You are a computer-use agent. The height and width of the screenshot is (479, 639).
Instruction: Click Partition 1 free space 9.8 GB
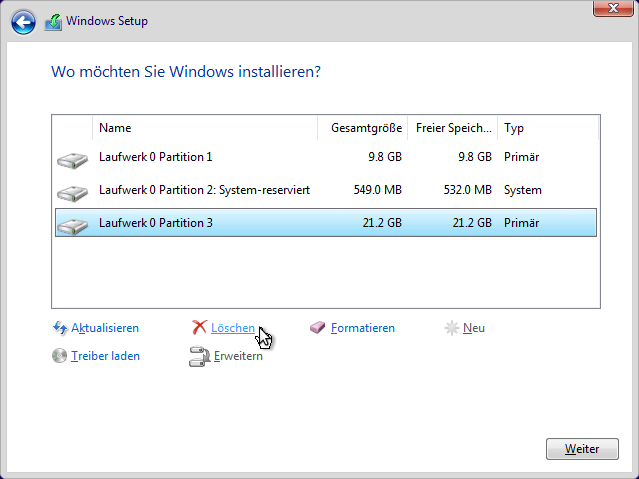coord(475,157)
